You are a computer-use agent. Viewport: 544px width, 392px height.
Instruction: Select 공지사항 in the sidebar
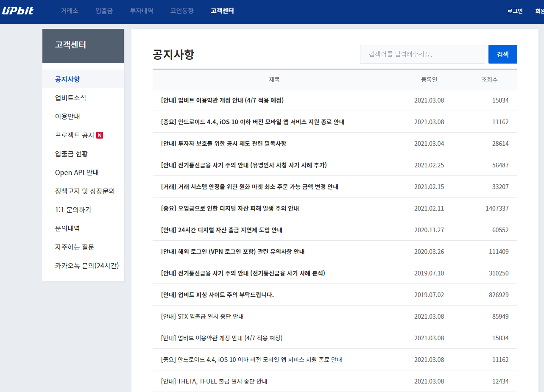pos(83,79)
